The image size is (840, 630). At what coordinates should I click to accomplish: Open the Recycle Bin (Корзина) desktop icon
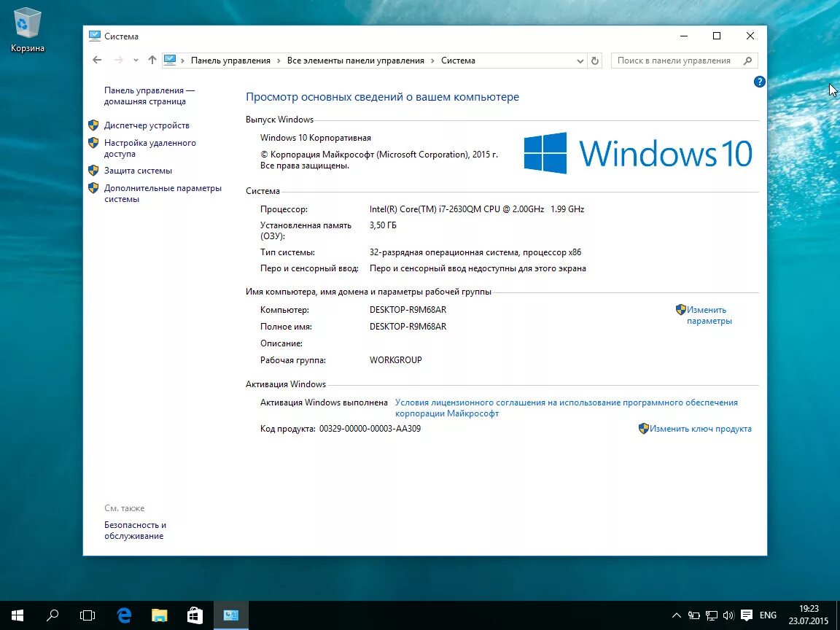(27, 31)
